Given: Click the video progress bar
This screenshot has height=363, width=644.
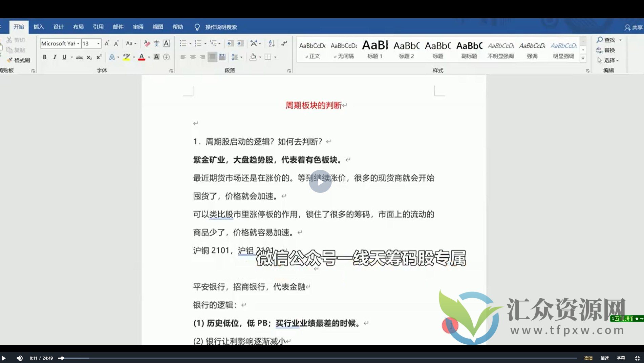Looking at the screenshot, I should point(318,358).
